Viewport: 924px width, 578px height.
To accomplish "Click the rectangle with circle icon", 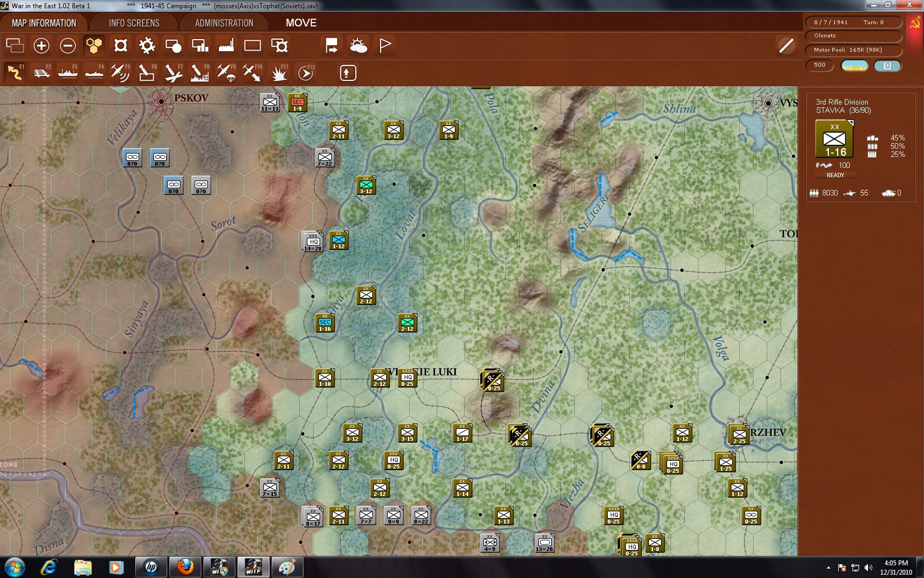I will (x=173, y=45).
